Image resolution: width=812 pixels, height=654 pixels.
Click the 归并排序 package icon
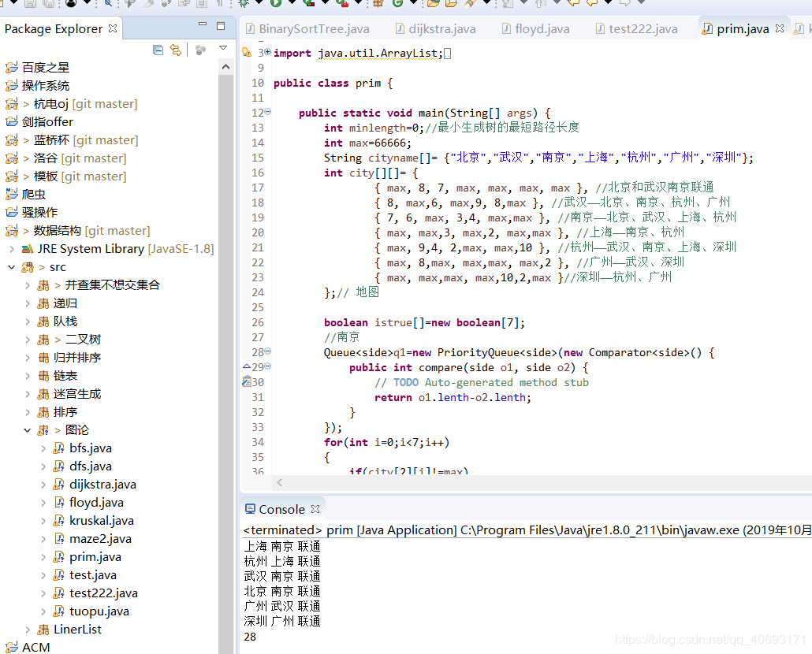43,358
